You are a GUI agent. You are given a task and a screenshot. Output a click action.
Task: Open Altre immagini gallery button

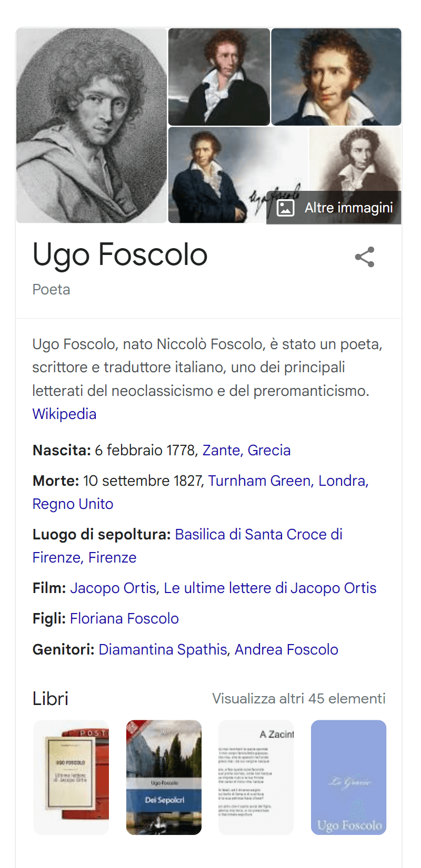click(334, 208)
